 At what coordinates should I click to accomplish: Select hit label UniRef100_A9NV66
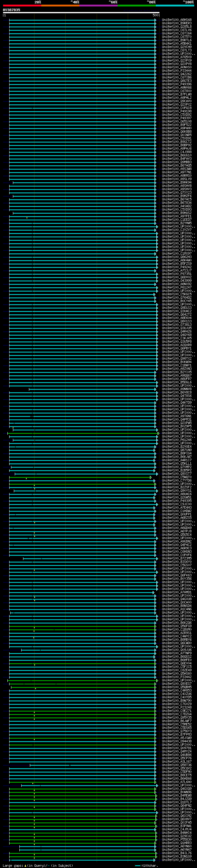pyautogui.click(x=177, y=88)
